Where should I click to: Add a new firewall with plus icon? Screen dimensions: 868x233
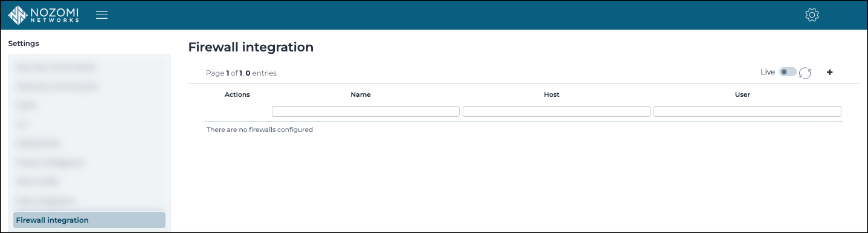tap(829, 72)
